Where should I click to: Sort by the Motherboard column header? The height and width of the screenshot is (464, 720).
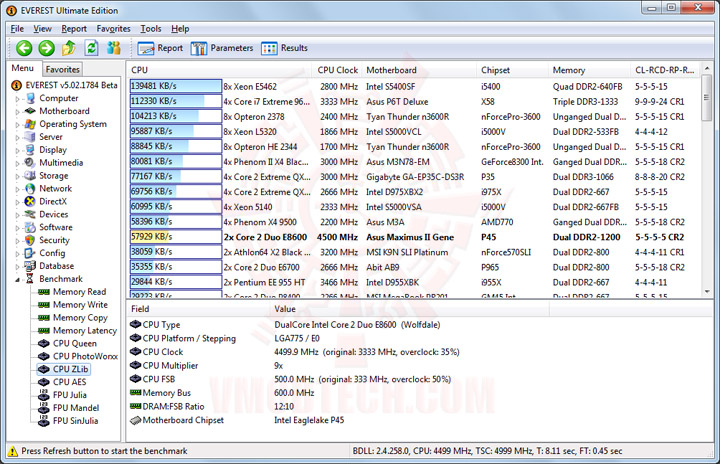click(x=419, y=70)
